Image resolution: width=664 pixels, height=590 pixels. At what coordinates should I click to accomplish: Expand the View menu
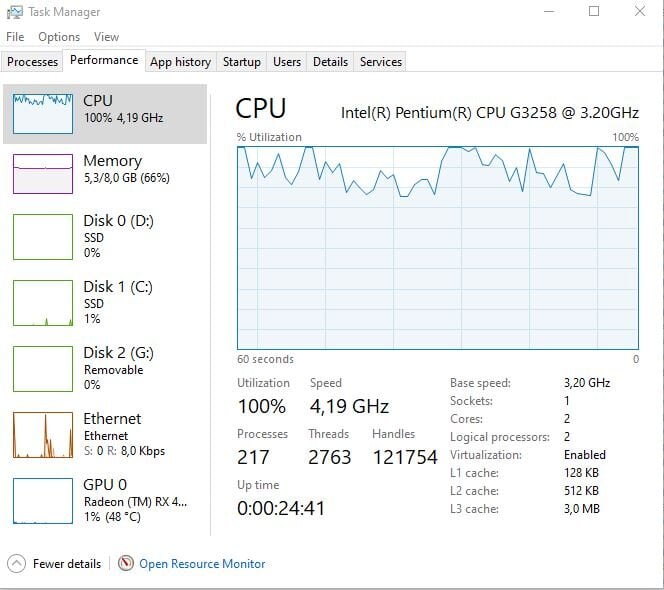point(106,37)
